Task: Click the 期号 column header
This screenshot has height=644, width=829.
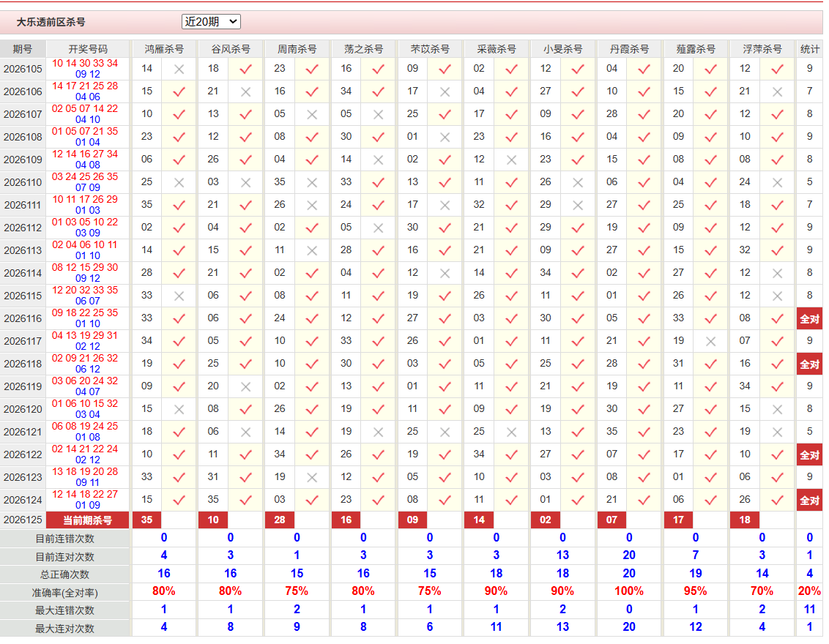Action: [23, 49]
